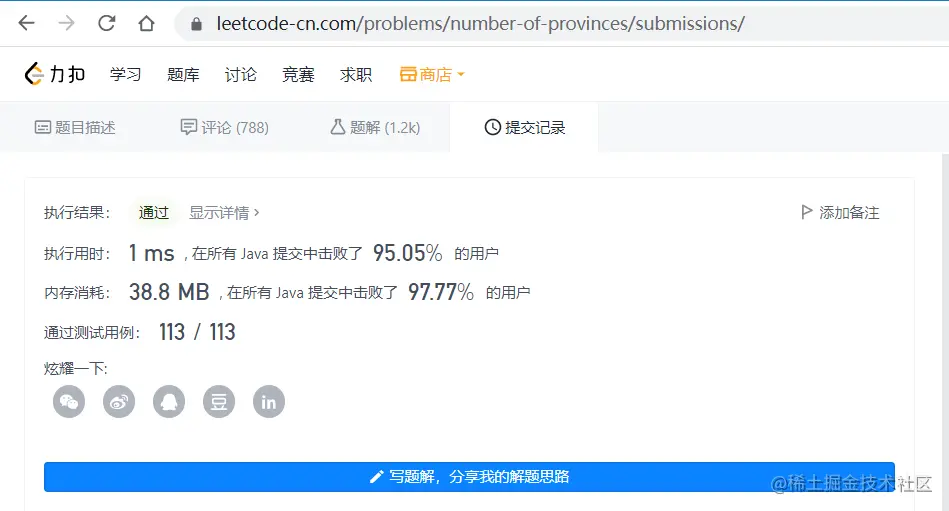The height and width of the screenshot is (511, 949).
Task: Share result via Weibo icon
Action: (x=119, y=401)
